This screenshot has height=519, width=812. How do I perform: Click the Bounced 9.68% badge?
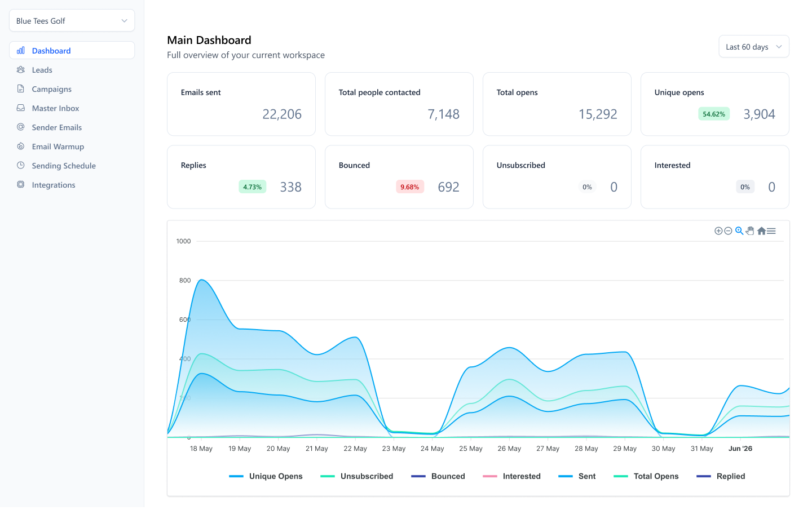pyautogui.click(x=410, y=187)
